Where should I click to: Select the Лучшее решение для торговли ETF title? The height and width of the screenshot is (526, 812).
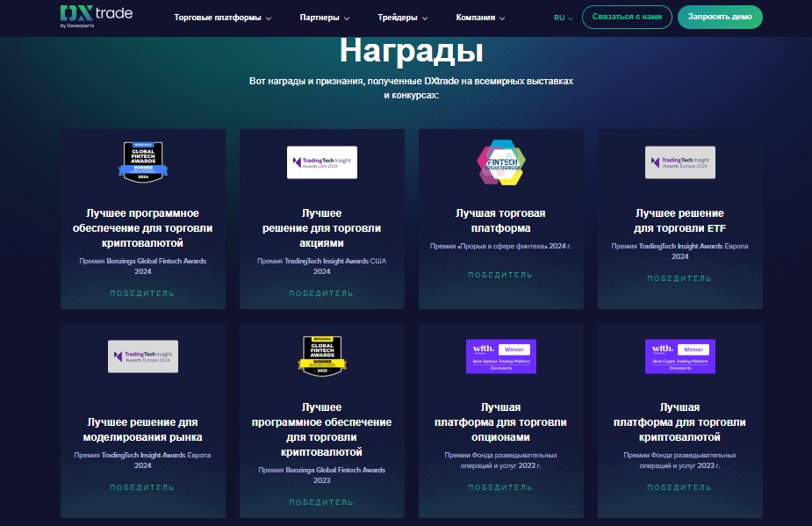click(x=679, y=220)
